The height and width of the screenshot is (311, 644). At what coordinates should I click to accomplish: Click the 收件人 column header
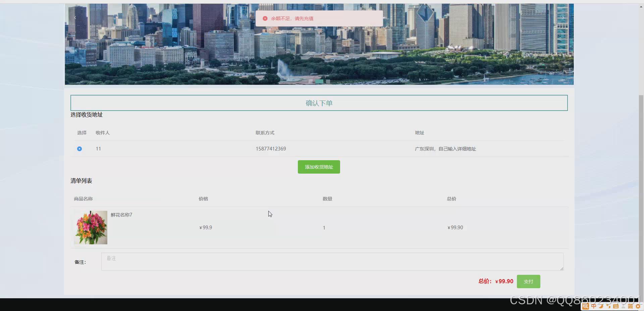point(103,133)
